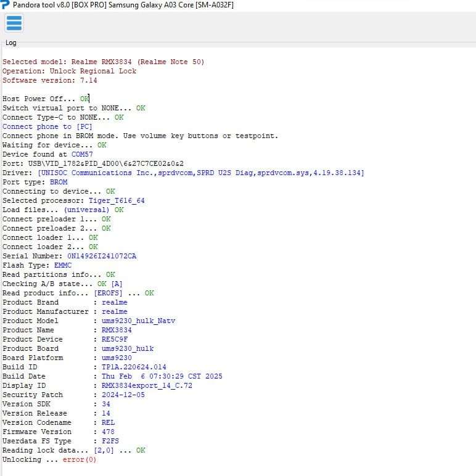Click the blue 'Connect phone to [PC]' line

(x=47, y=126)
